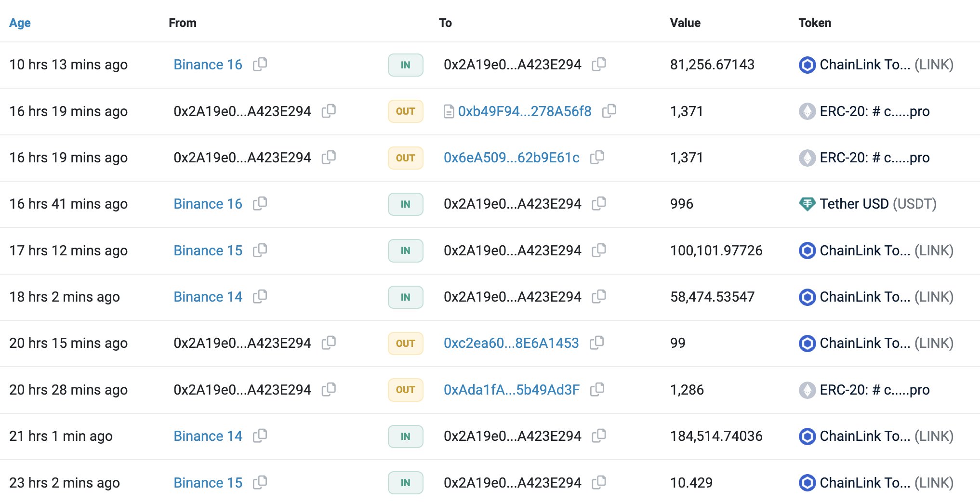Image resolution: width=980 pixels, height=503 pixels.
Task: Click ChainLink token icon in 184,514.74036 row
Action: [807, 436]
